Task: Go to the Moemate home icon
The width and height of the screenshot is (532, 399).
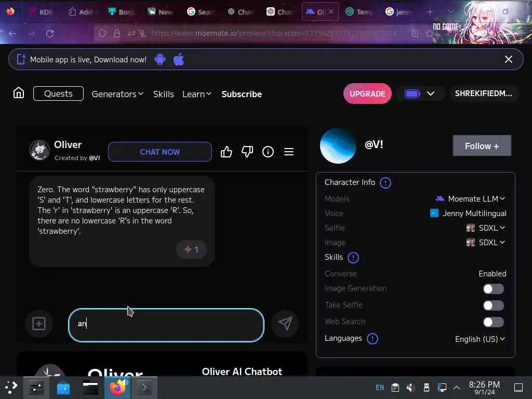Action: click(x=19, y=93)
